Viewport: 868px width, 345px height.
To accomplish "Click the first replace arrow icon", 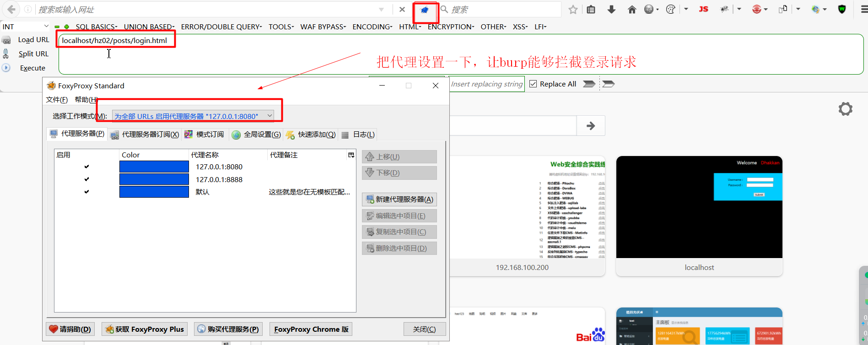I will [x=589, y=84].
